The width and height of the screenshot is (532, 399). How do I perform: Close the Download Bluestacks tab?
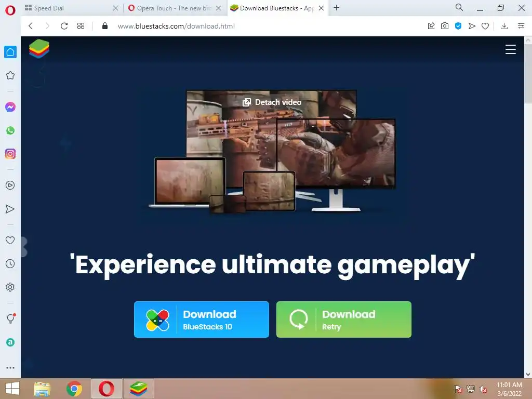tap(321, 8)
